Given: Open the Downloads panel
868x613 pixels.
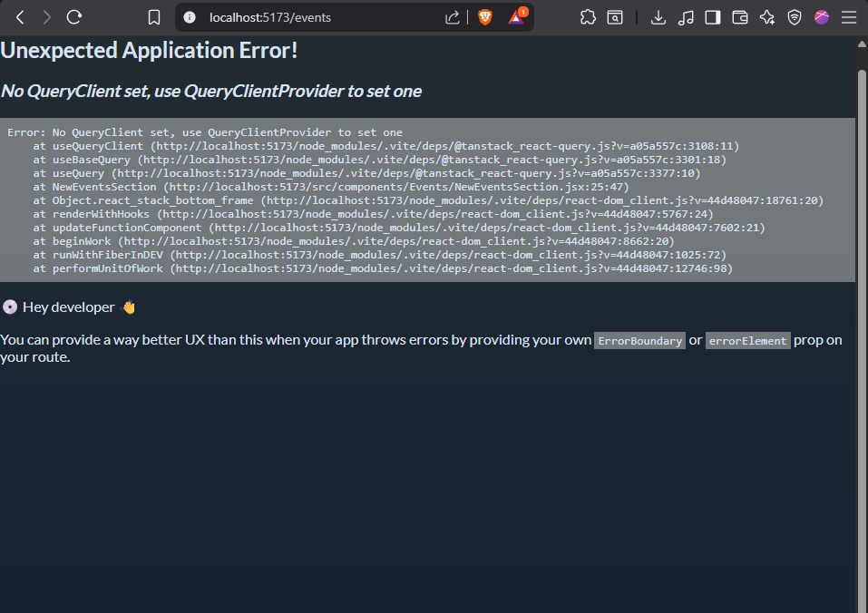Looking at the screenshot, I should 658,17.
